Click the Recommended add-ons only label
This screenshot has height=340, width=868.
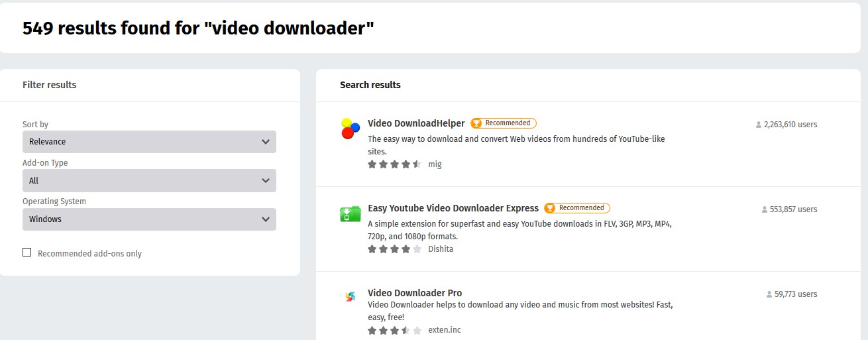coord(89,254)
